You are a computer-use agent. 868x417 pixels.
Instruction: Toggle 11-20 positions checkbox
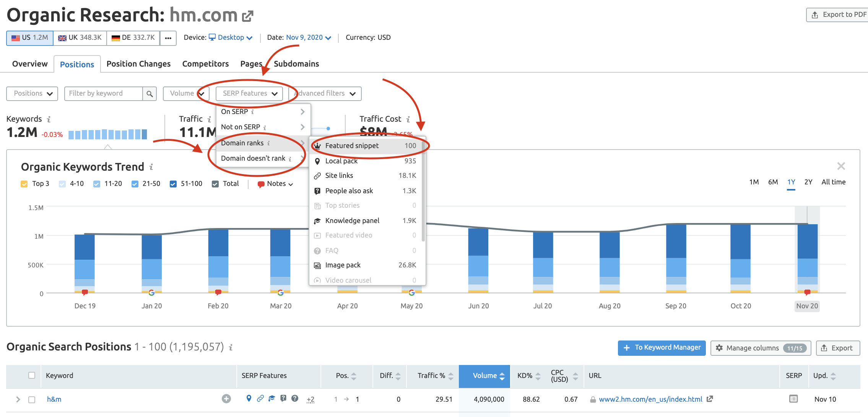tap(97, 184)
